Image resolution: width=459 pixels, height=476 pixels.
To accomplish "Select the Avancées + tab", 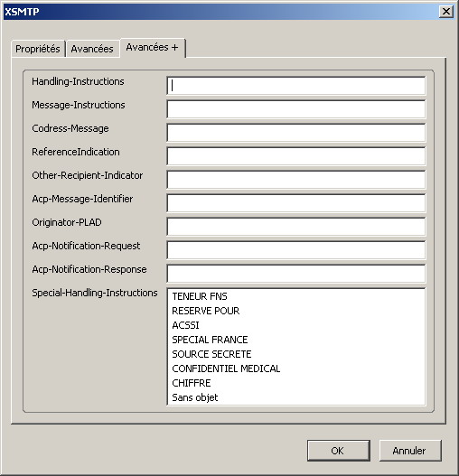I will pyautogui.click(x=152, y=47).
